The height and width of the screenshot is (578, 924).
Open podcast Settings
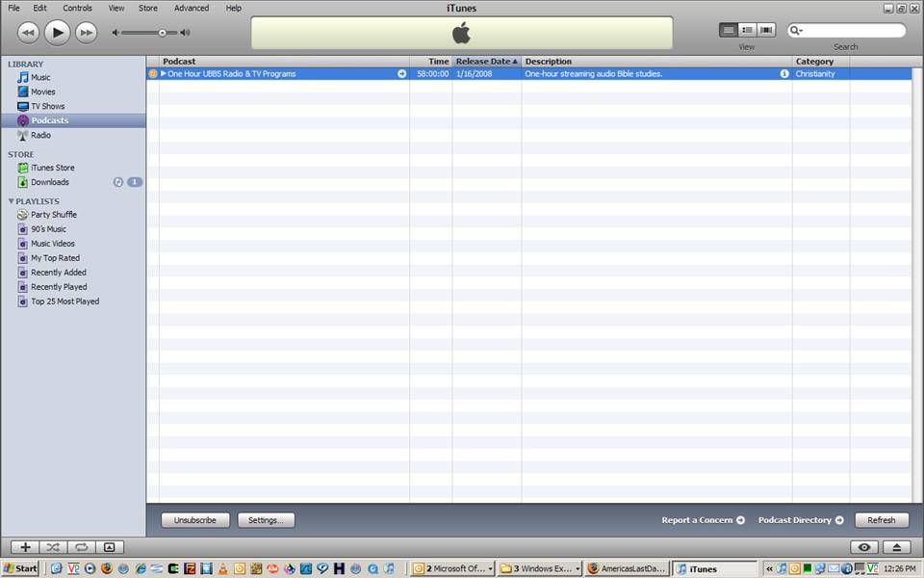266,520
